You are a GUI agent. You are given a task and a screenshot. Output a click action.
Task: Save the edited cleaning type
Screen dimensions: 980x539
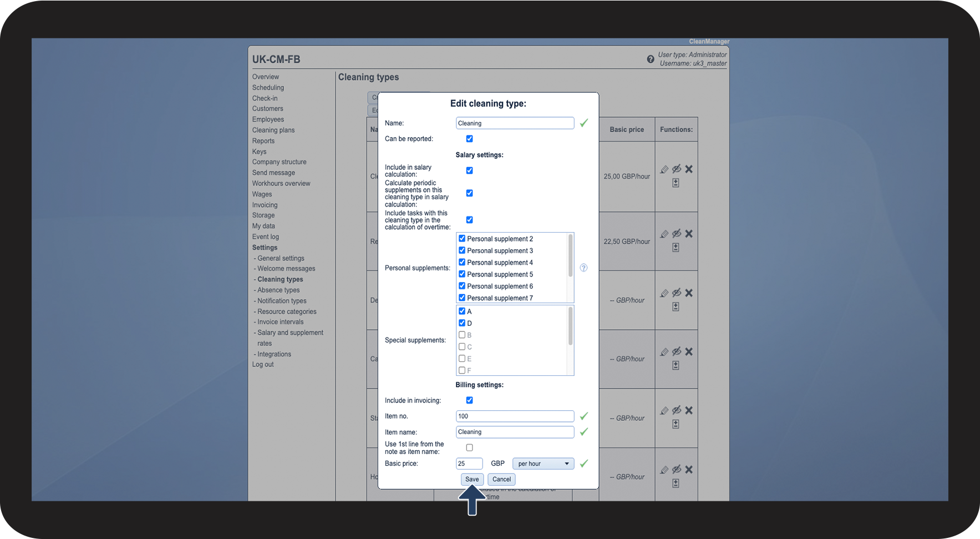[x=471, y=479]
